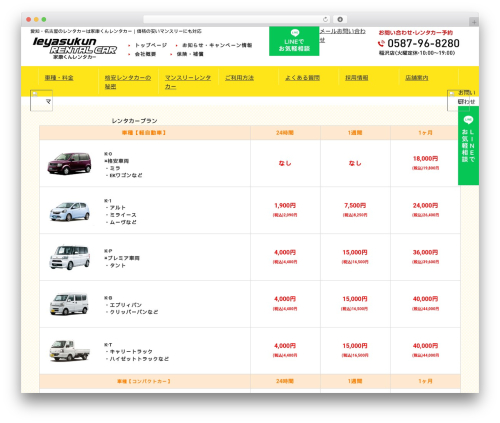Select 車種・料金 in the yellow menu

tap(59, 78)
